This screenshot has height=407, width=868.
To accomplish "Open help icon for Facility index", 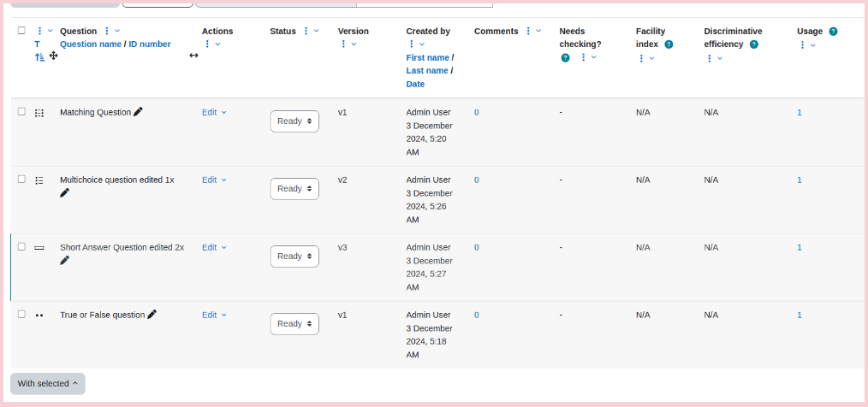I will tap(669, 44).
